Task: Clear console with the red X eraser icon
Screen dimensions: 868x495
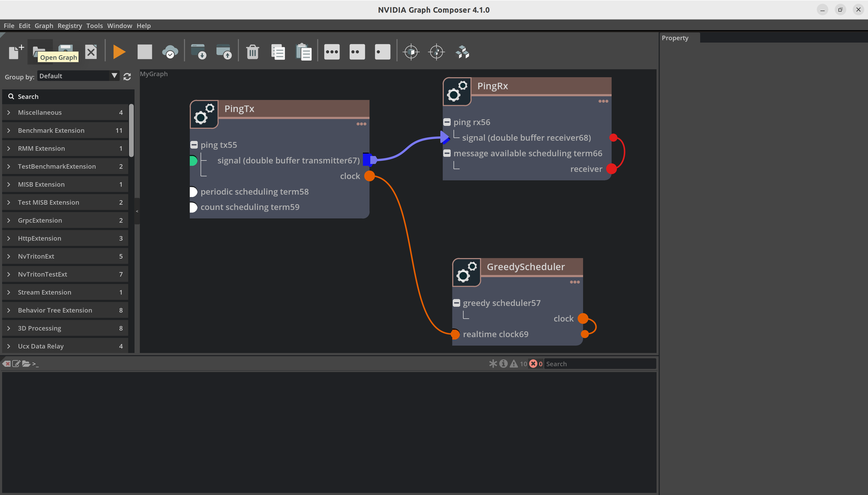Action: click(x=6, y=364)
